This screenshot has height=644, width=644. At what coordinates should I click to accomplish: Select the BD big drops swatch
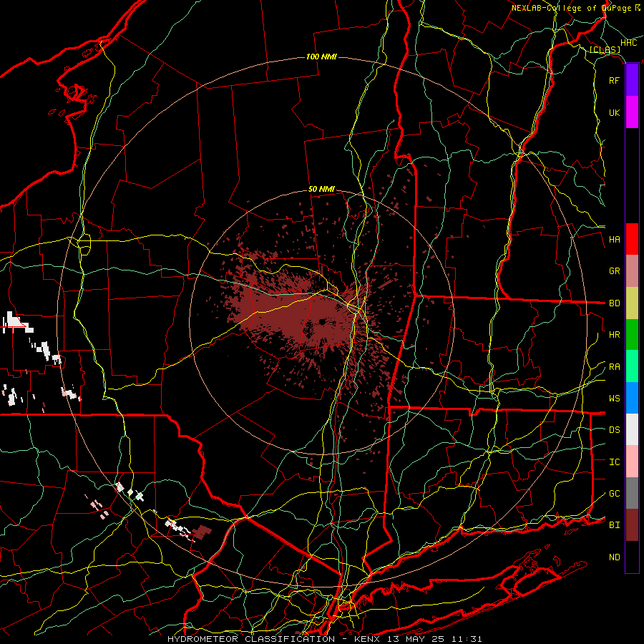coord(632,303)
